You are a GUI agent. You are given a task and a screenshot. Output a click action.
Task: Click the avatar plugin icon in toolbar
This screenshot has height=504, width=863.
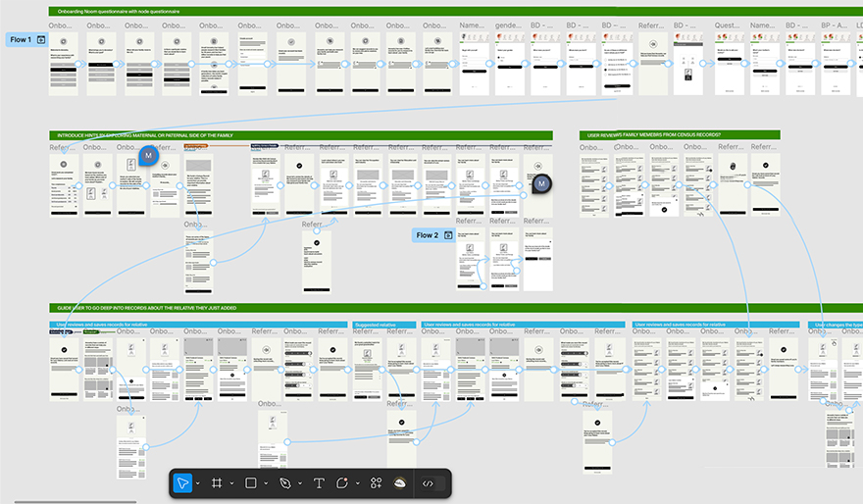click(400, 483)
